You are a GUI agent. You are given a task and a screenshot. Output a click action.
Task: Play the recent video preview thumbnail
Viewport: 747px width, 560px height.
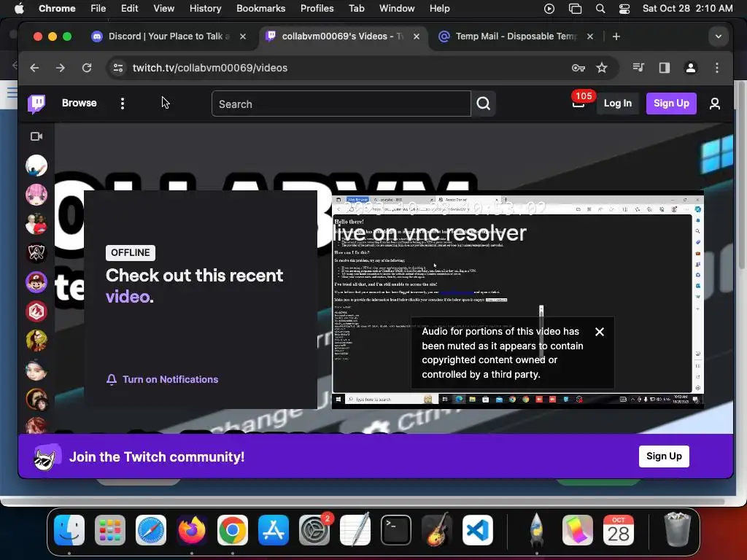point(517,299)
